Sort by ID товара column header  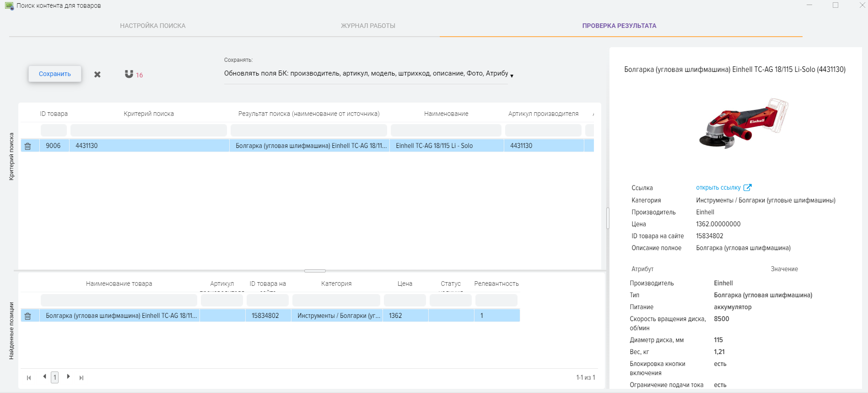pyautogui.click(x=54, y=114)
